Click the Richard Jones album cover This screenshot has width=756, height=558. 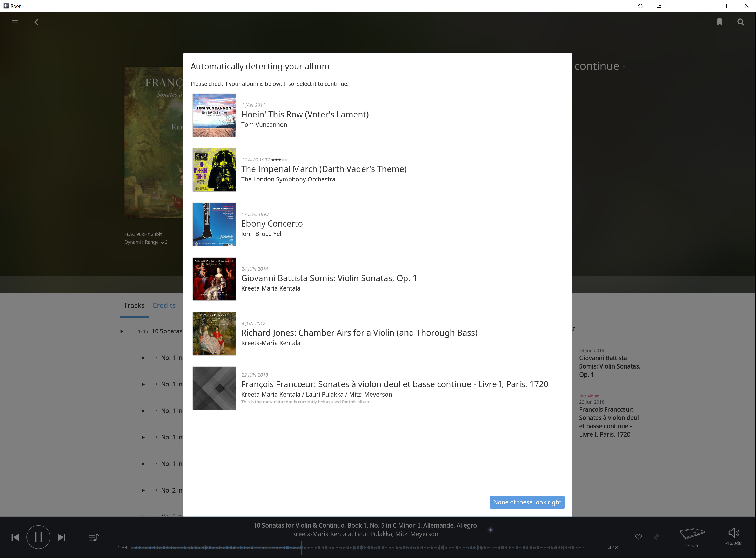214,333
